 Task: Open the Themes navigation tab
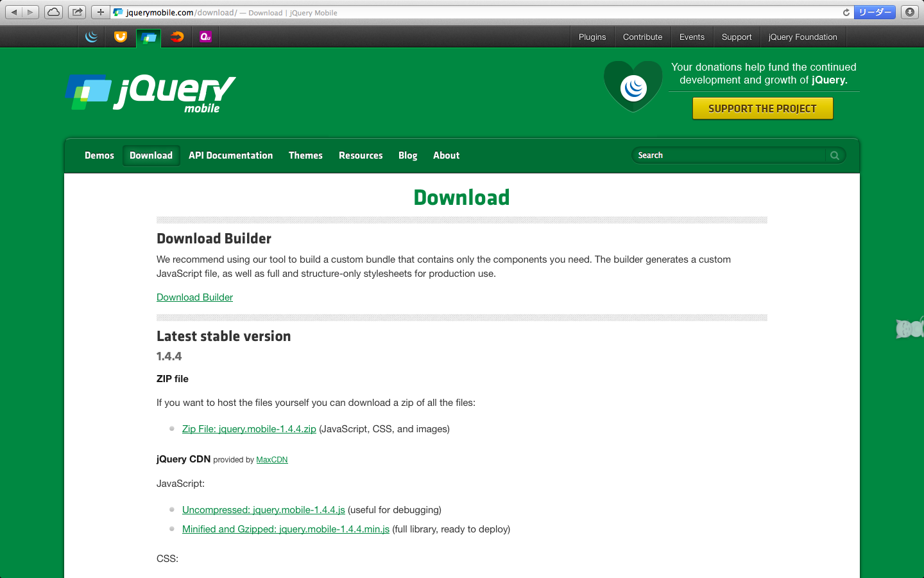coord(305,155)
